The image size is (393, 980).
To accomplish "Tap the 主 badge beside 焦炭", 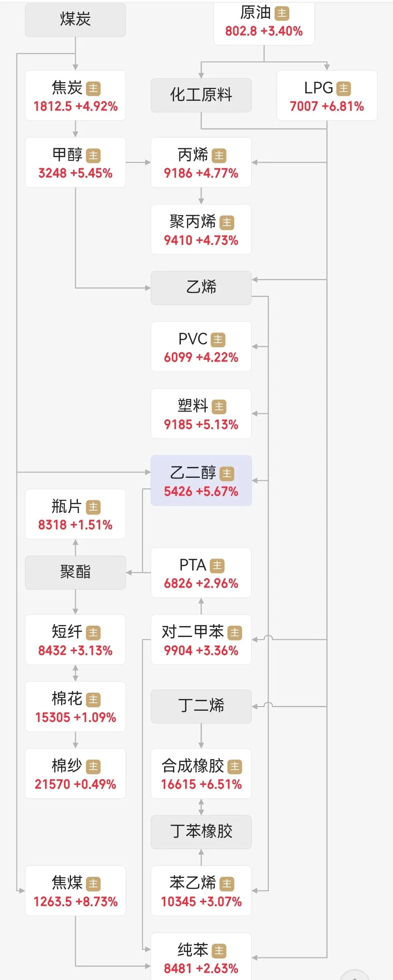I will click(x=93, y=89).
